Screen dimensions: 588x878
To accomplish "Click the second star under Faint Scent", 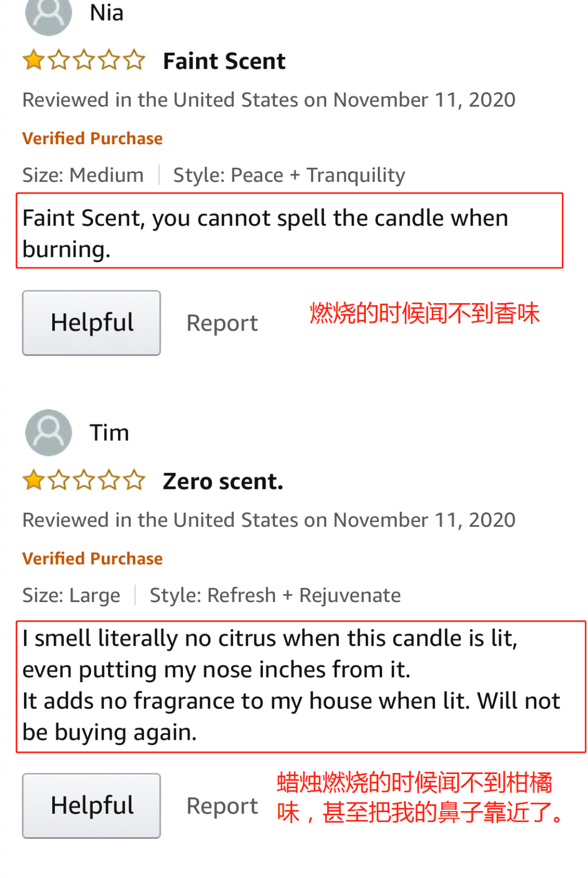I will click(x=58, y=60).
